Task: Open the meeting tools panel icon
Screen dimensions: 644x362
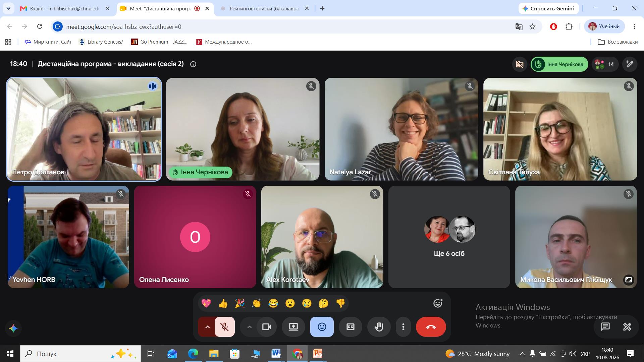Action: click(627, 326)
